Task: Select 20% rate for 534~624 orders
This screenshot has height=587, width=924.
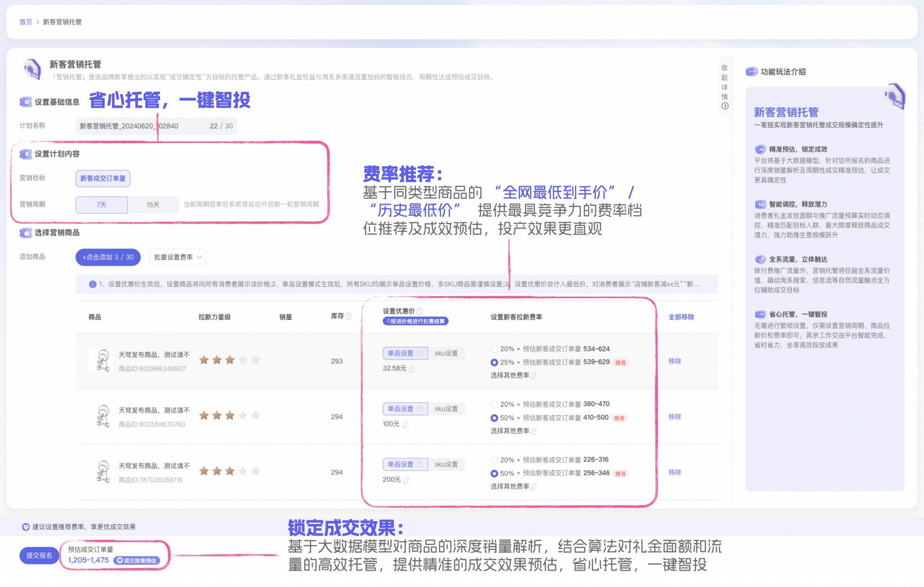Action: (x=494, y=349)
